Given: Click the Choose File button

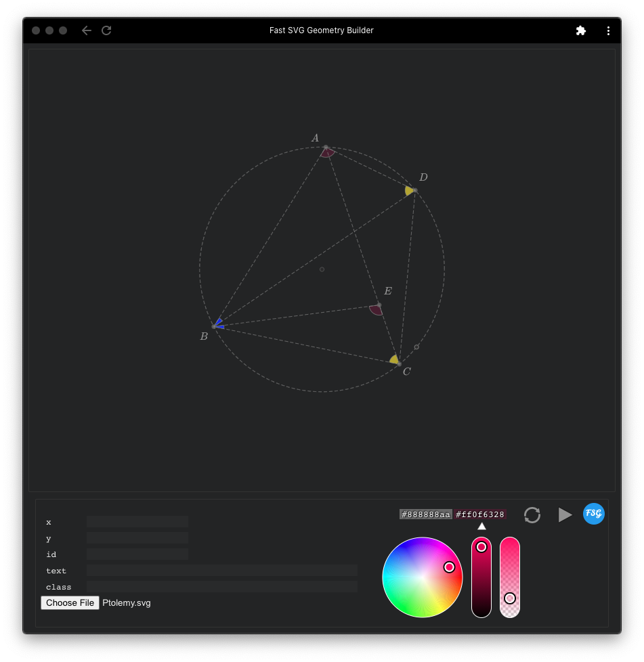Looking at the screenshot, I should pos(70,602).
